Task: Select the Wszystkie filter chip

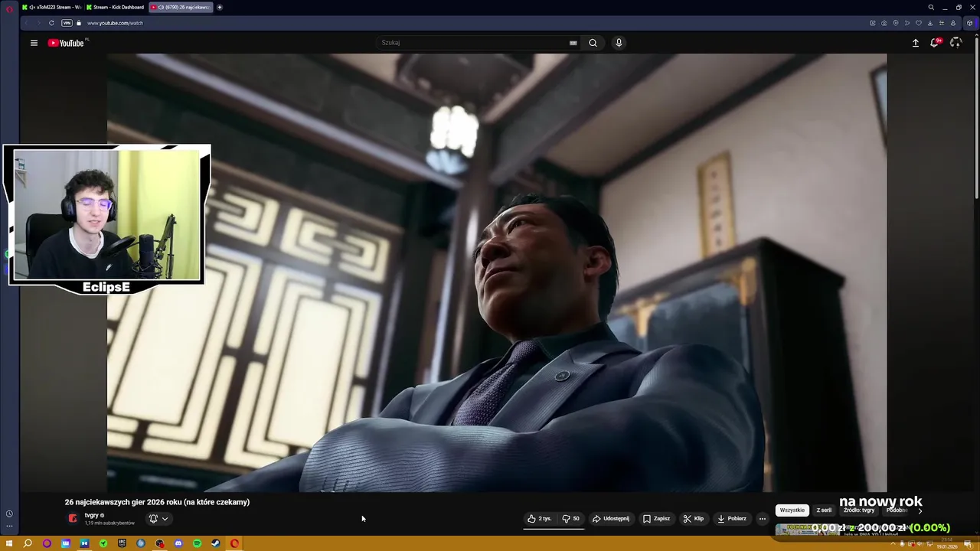Action: 792,510
